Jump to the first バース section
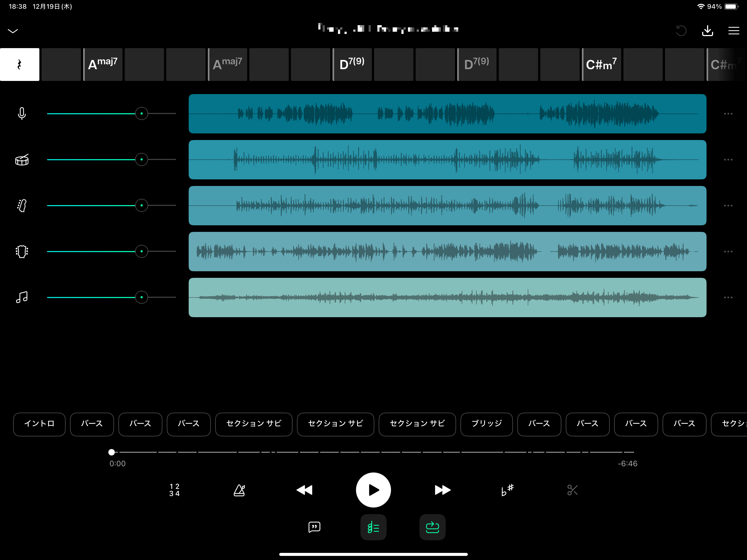 (x=92, y=424)
